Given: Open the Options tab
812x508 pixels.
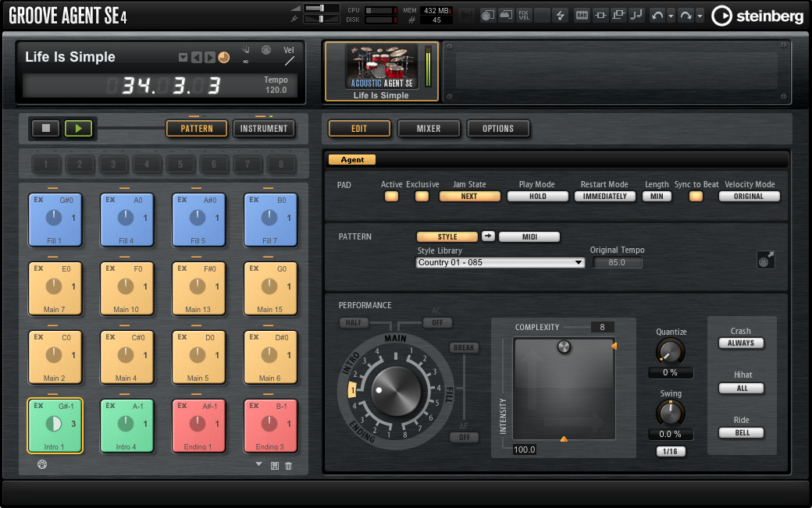Looking at the screenshot, I should (498, 129).
